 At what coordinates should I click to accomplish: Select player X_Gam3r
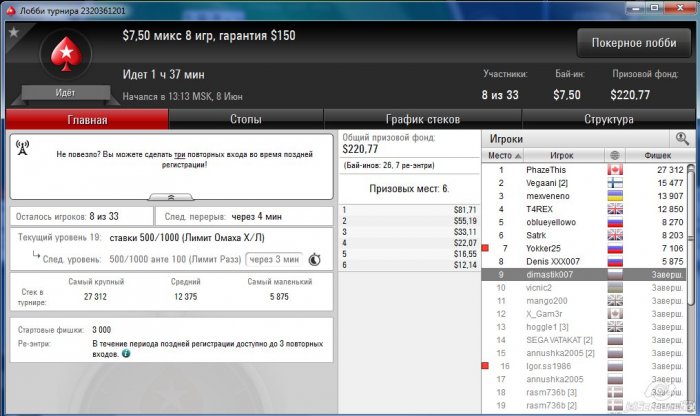point(583,314)
